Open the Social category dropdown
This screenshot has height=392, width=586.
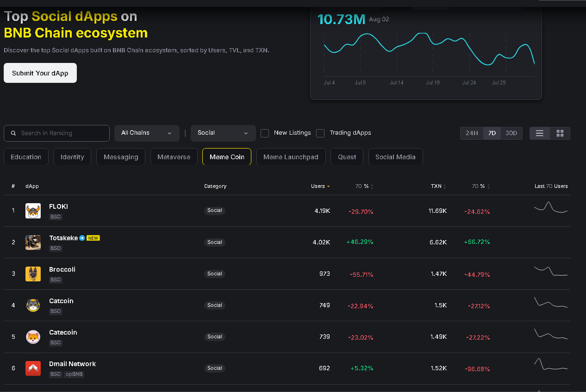pos(223,133)
